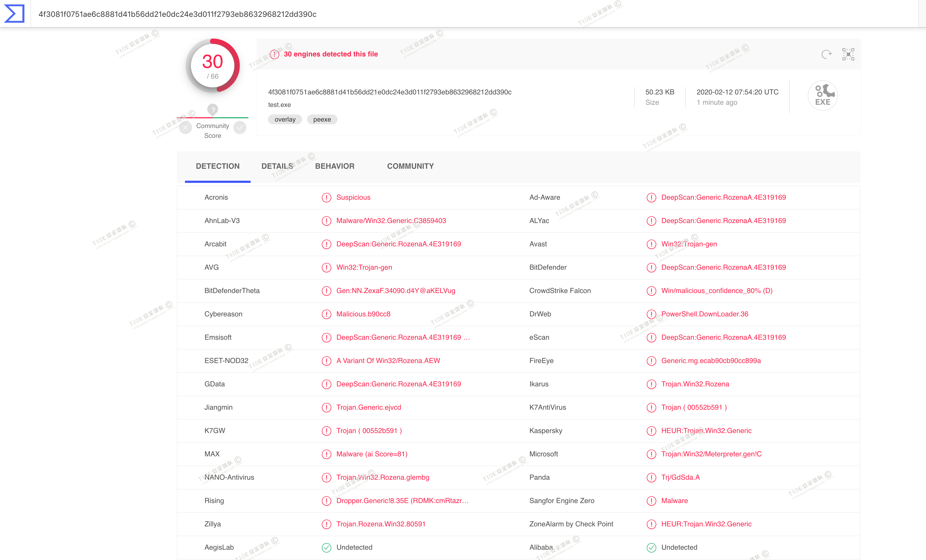Click the green check icon for AegisLab
The height and width of the screenshot is (560, 926).
(x=326, y=547)
